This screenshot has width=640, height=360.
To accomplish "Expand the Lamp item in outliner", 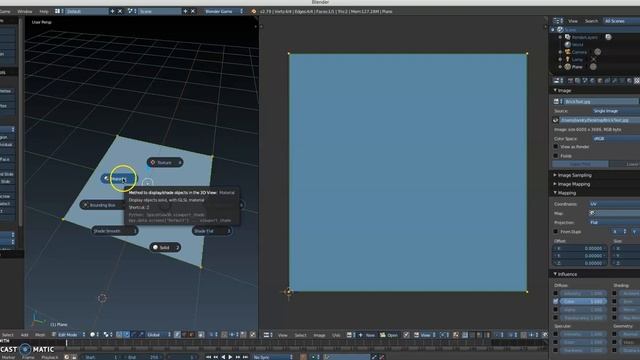I will pos(560,60).
